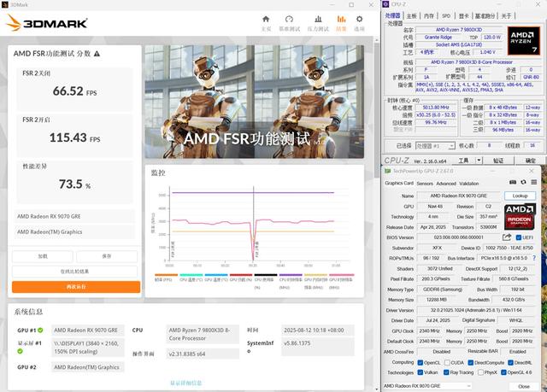Click the purple CPU clock legend swatch
This screenshot has height=392, width=547.
click(291, 275)
